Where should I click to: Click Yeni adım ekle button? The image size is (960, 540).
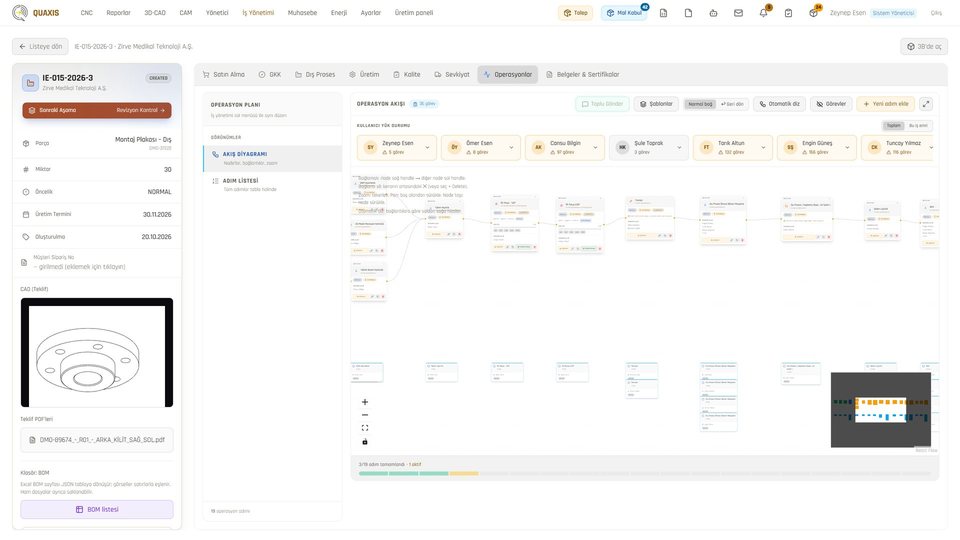(x=886, y=104)
